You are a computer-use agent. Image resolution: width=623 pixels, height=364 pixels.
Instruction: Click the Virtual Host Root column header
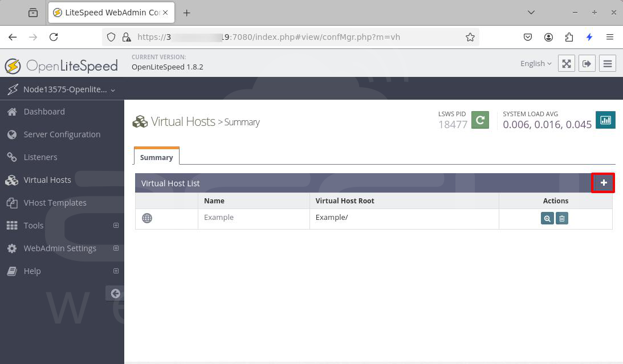[x=345, y=201]
